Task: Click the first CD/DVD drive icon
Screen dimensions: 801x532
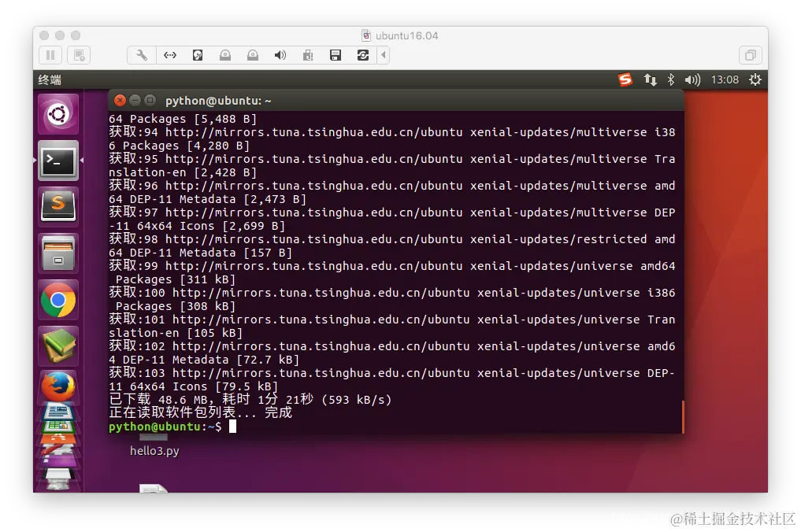Action: click(x=225, y=55)
